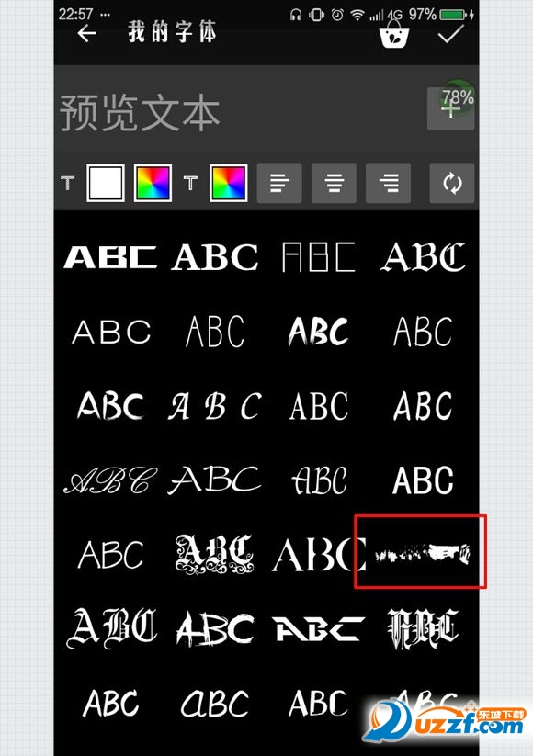Select the blackletter ABC font in top row
The width and height of the screenshot is (533, 756).
point(423,257)
